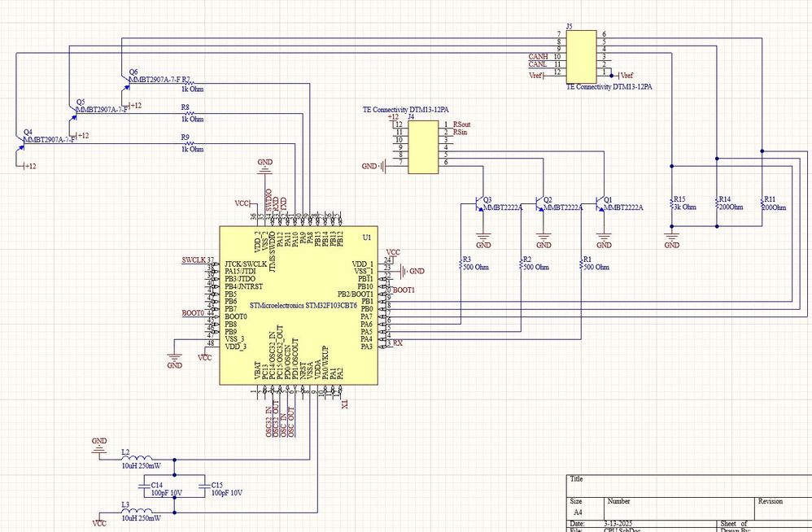Select resistor R14 200Ohm

click(x=718, y=204)
